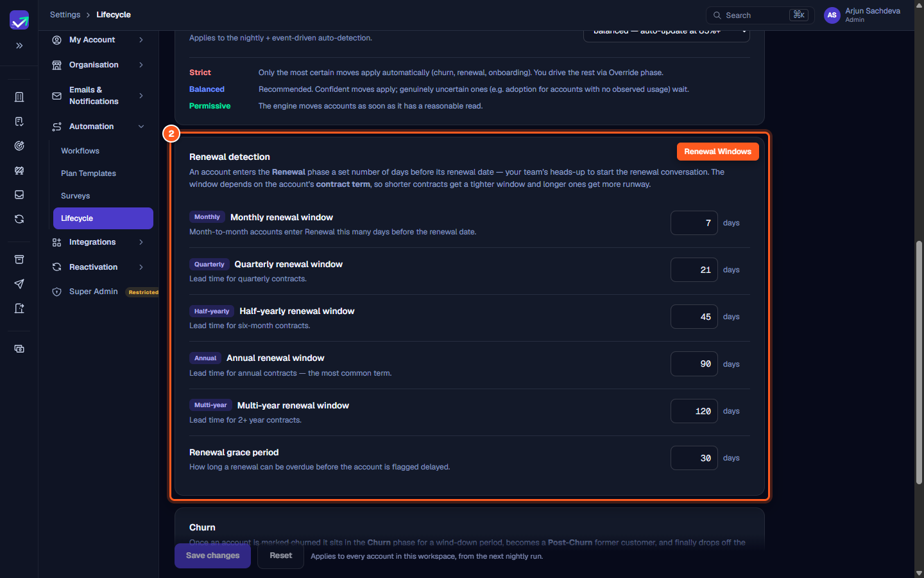Open the door exit rail icon
The image size is (924, 578).
[x=19, y=308]
